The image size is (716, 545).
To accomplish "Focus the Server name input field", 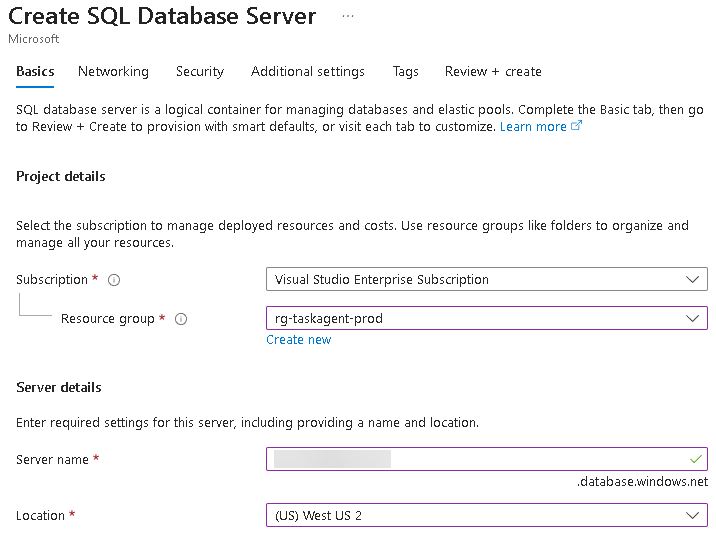I will click(x=487, y=459).
